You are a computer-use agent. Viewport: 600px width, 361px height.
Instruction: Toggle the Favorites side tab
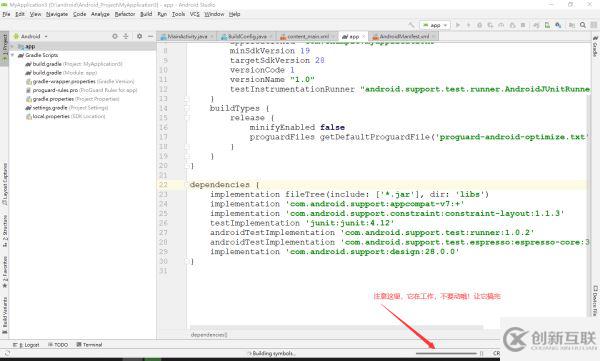coord(5,271)
